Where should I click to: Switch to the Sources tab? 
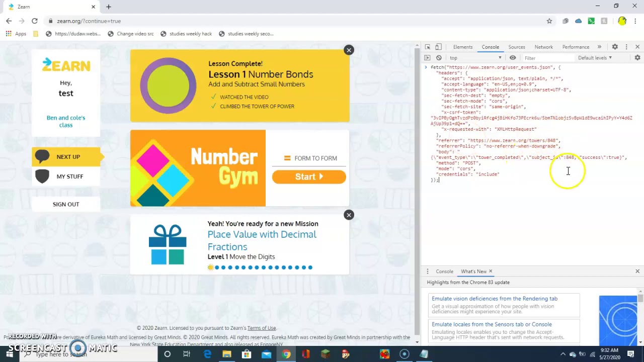tap(517, 47)
